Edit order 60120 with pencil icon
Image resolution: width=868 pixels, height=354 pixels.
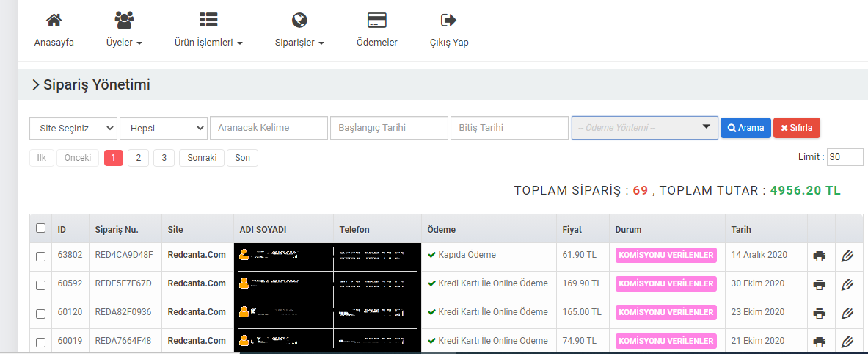point(847,314)
